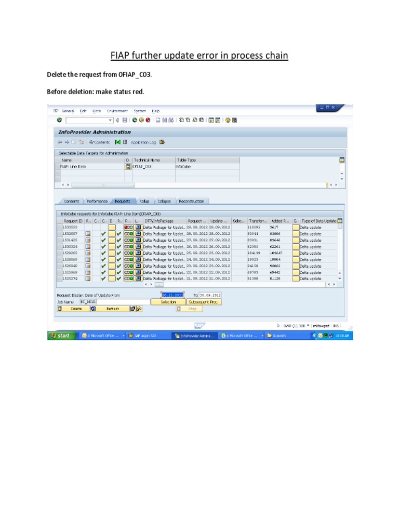This screenshot has height=532, width=399.
Task: Click the Save disk icon in the SAP toolbar
Action: tap(125, 120)
